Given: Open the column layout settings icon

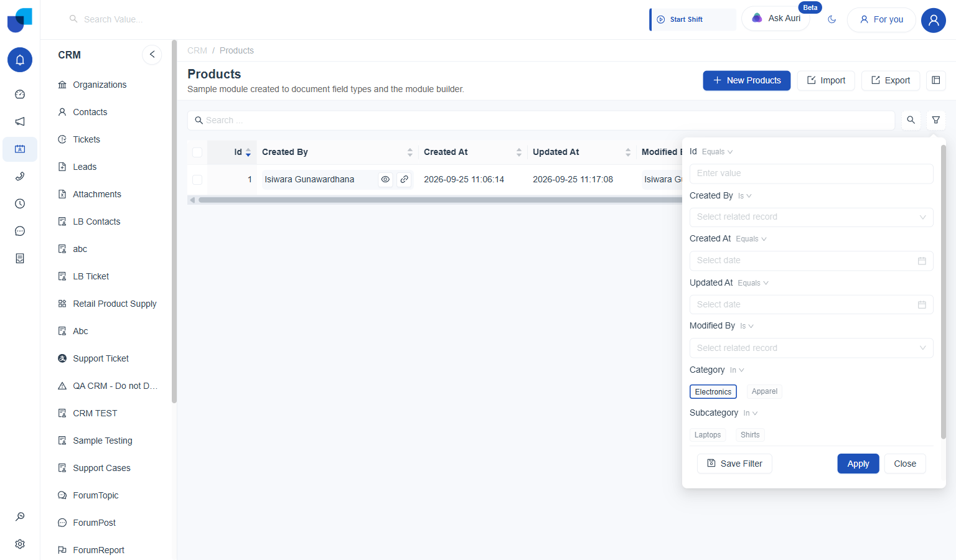Looking at the screenshot, I should click(936, 80).
